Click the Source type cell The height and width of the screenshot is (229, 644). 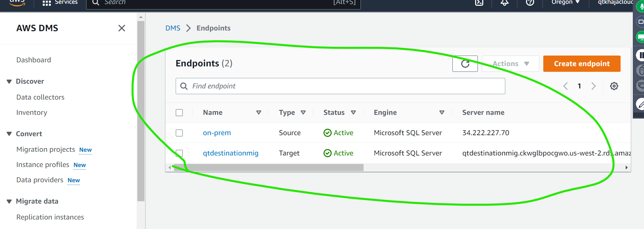pos(290,133)
